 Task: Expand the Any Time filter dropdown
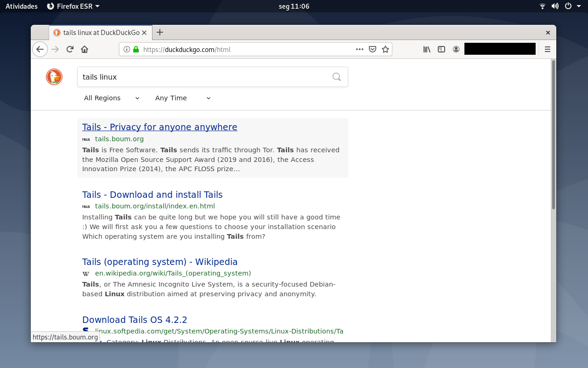(x=183, y=98)
